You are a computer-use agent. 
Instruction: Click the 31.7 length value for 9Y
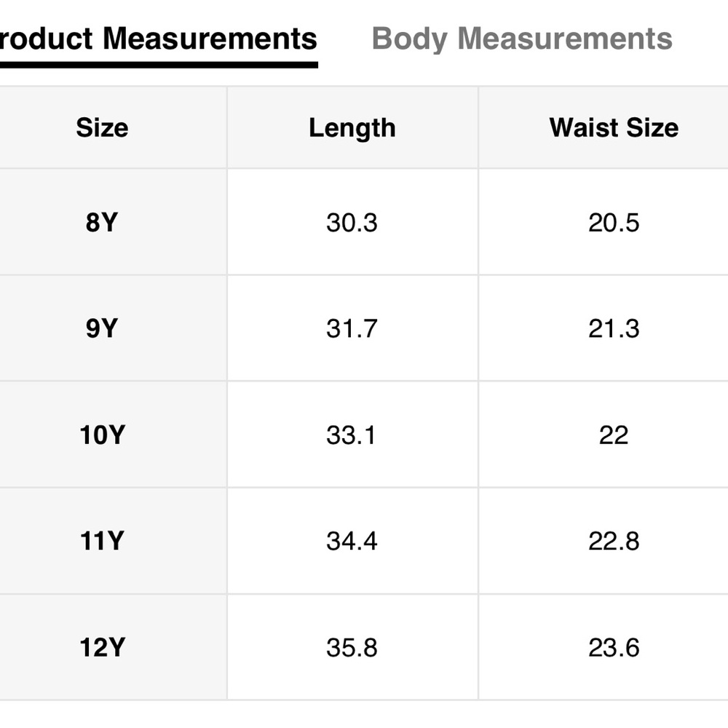click(352, 329)
